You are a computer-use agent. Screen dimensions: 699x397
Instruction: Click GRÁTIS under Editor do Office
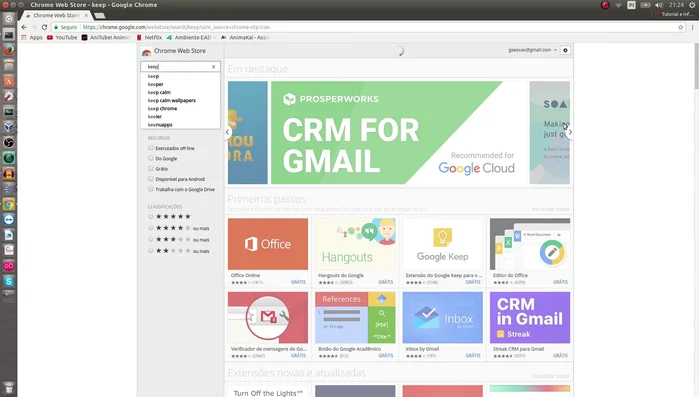(x=560, y=282)
